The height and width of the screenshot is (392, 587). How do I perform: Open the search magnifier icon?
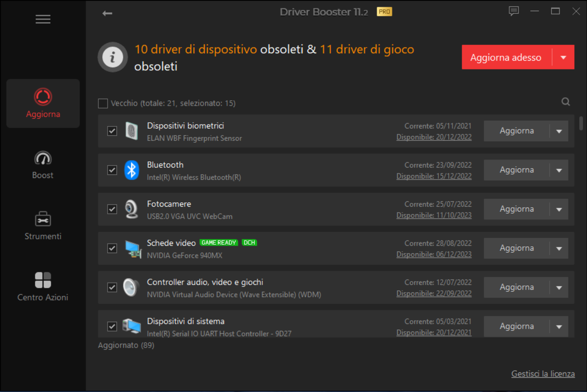coord(566,102)
